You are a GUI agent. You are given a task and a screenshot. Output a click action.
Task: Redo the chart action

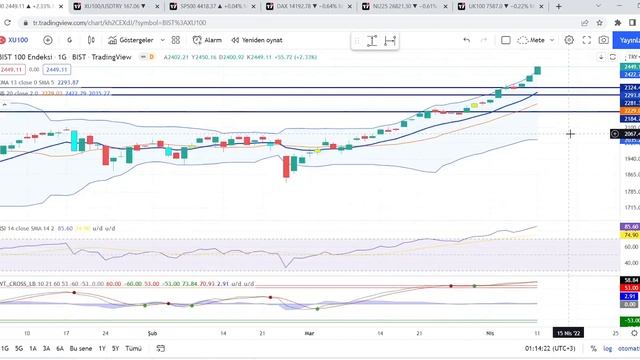tap(484, 40)
